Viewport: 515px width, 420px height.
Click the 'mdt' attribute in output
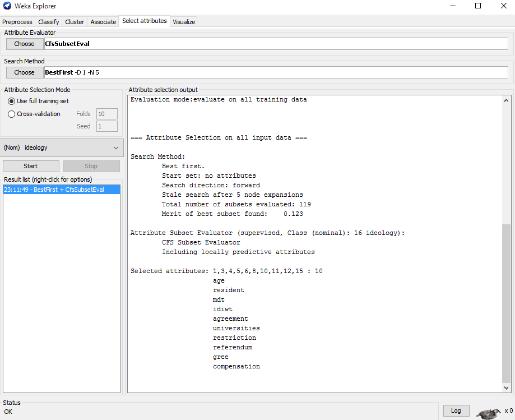[x=219, y=299]
